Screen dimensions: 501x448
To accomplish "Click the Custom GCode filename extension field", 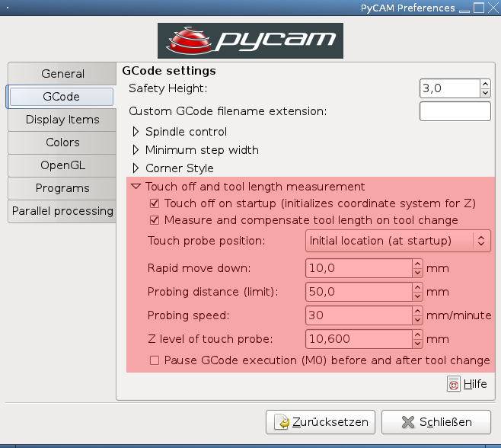I will [x=455, y=111].
